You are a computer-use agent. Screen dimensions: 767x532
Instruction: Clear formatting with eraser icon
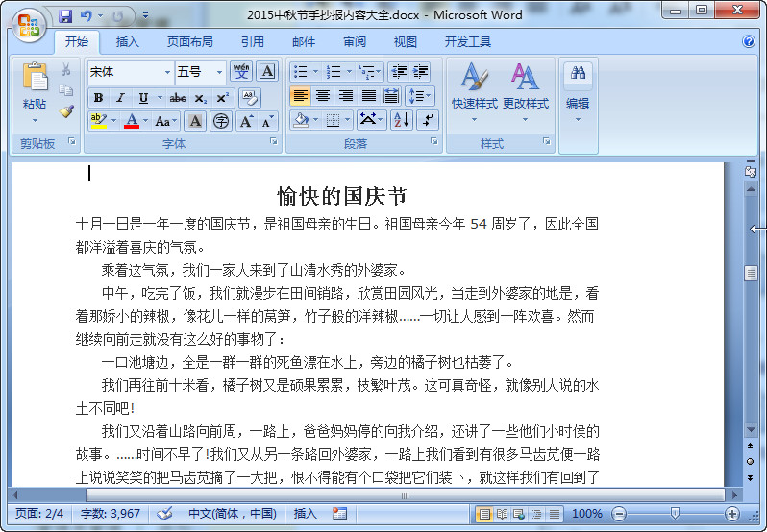(x=250, y=98)
